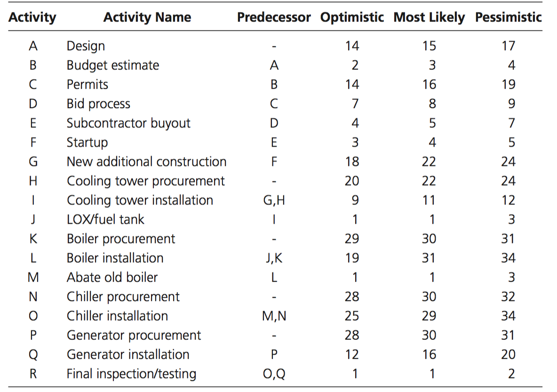
Task: Select the Design activity name cell
Action: (86, 46)
